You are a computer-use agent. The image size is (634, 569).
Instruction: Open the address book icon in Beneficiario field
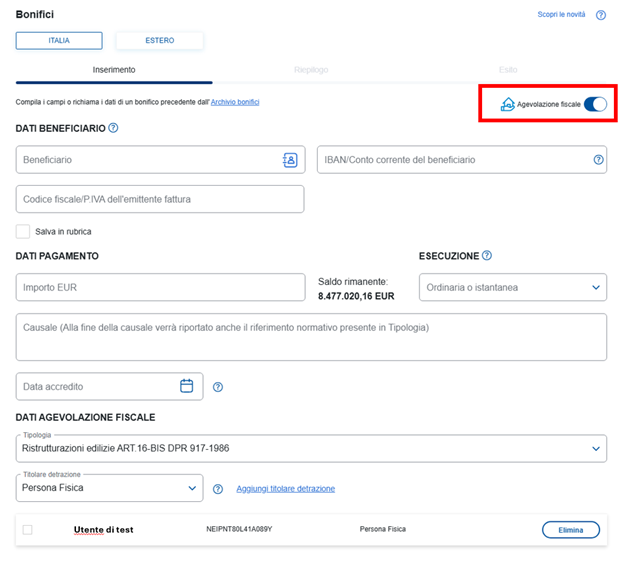[x=290, y=160]
